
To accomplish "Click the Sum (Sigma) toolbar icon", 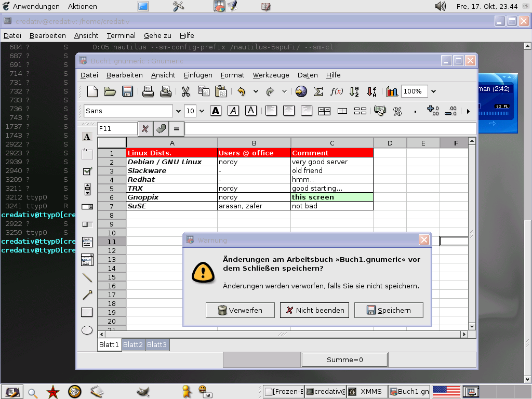I will point(318,91).
